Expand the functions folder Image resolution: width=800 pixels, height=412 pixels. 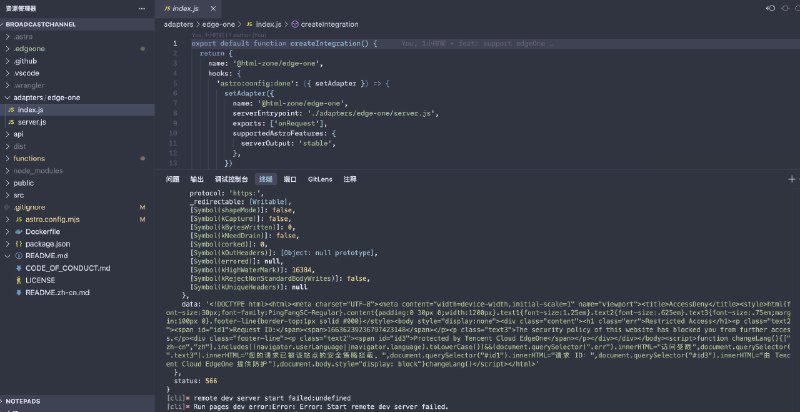(29, 158)
